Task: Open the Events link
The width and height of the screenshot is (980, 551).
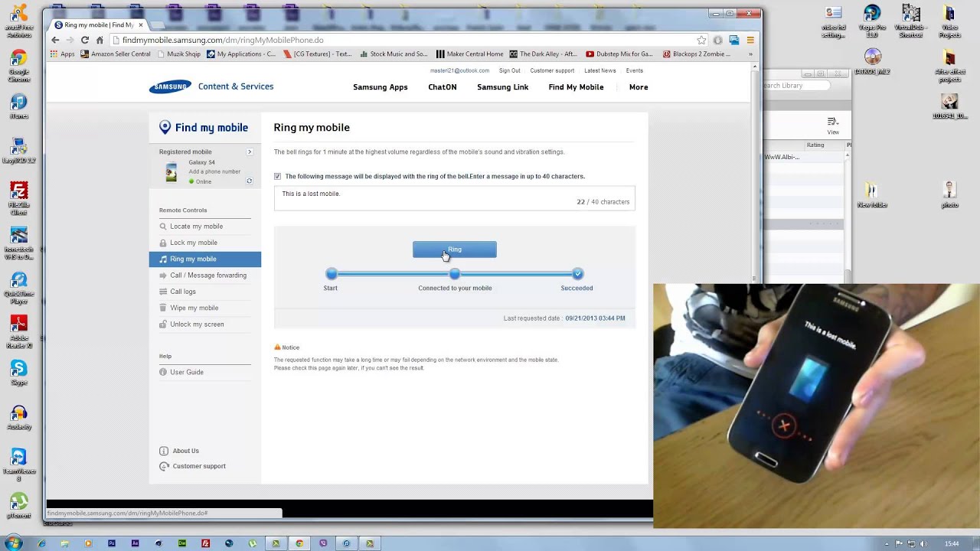Action: [x=634, y=71]
